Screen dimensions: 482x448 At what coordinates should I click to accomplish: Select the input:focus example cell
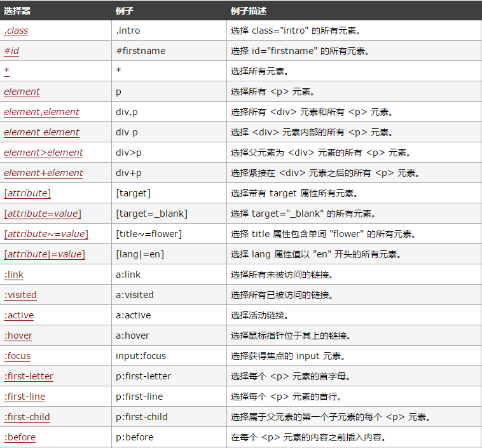pyautogui.click(x=169, y=356)
